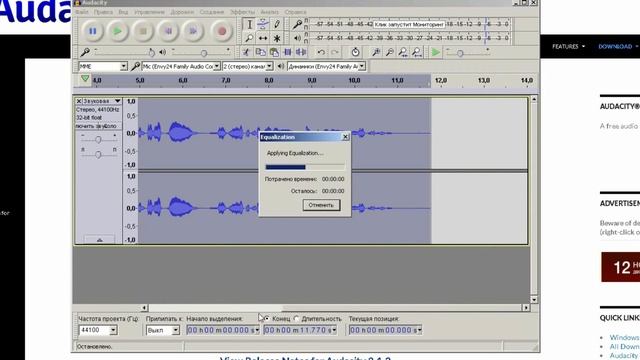Open selection start time format arrow
The width and height of the screenshot is (640, 360).
[x=257, y=330]
